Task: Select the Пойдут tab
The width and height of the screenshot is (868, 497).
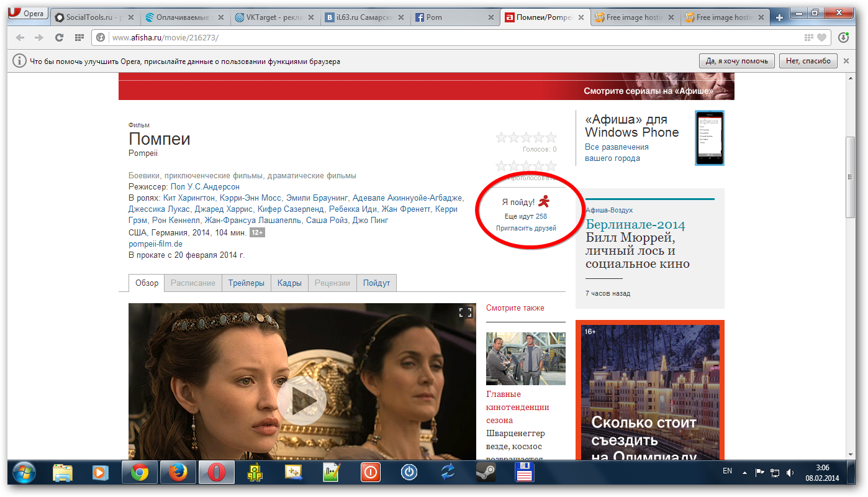Action: click(x=377, y=283)
